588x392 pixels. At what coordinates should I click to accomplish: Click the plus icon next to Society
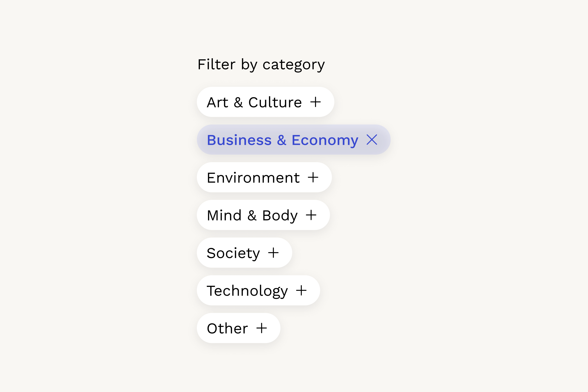[x=273, y=253]
